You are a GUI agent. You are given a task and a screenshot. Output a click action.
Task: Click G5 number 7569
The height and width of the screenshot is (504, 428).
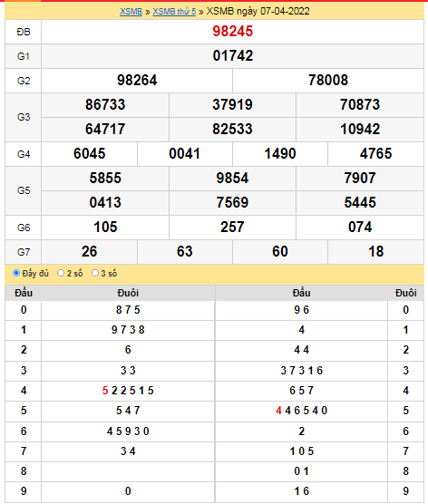(232, 202)
